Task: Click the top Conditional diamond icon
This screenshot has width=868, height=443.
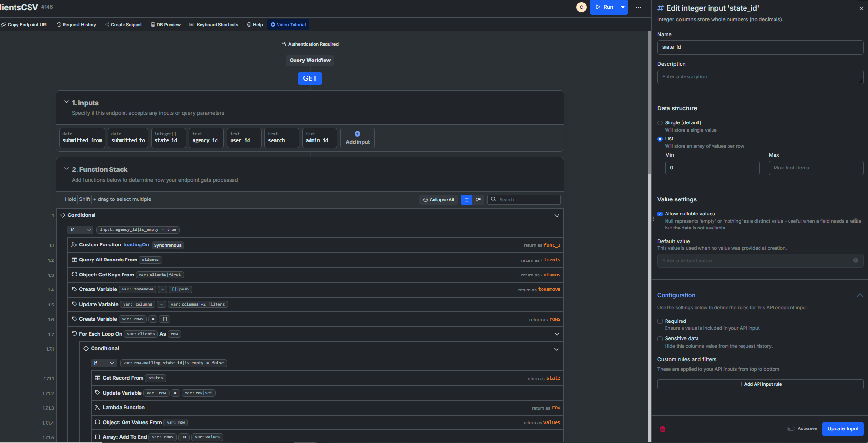Action: (x=62, y=215)
